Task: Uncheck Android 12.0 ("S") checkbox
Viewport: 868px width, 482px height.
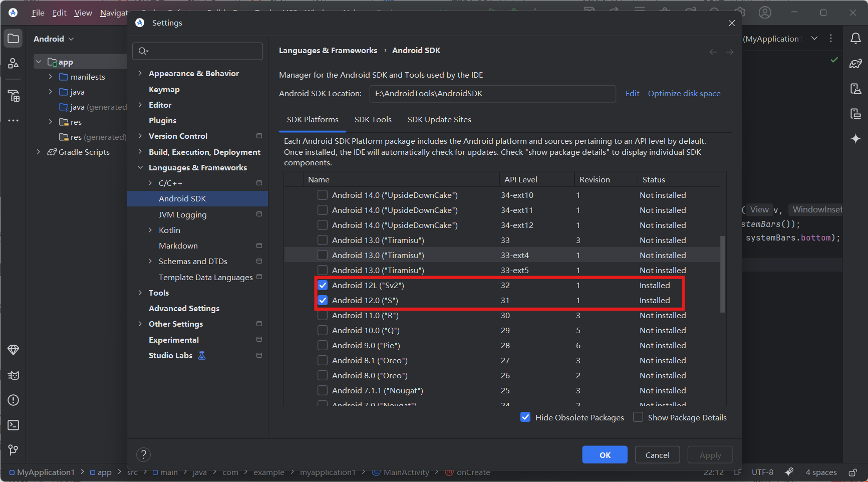Action: (x=323, y=300)
